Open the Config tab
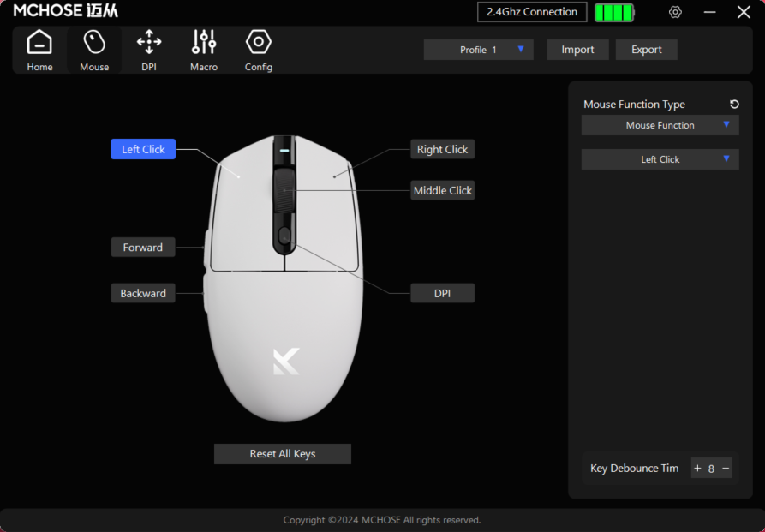Screen dimensions: 765x532 259,51
